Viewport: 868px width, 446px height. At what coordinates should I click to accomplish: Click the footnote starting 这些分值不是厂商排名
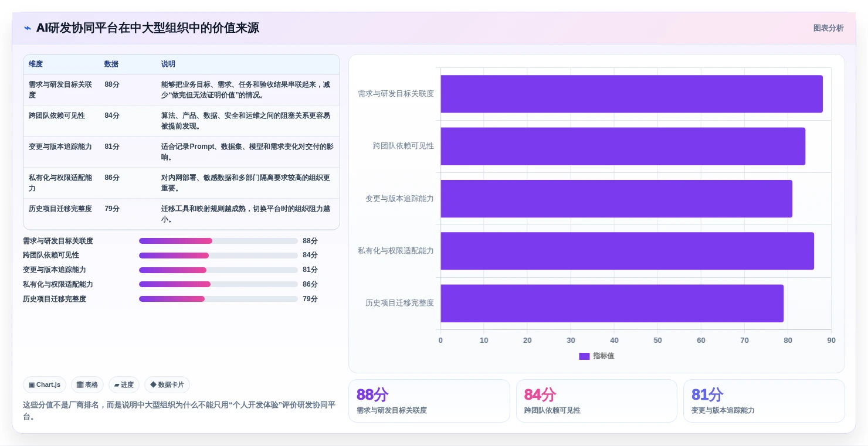point(179,411)
